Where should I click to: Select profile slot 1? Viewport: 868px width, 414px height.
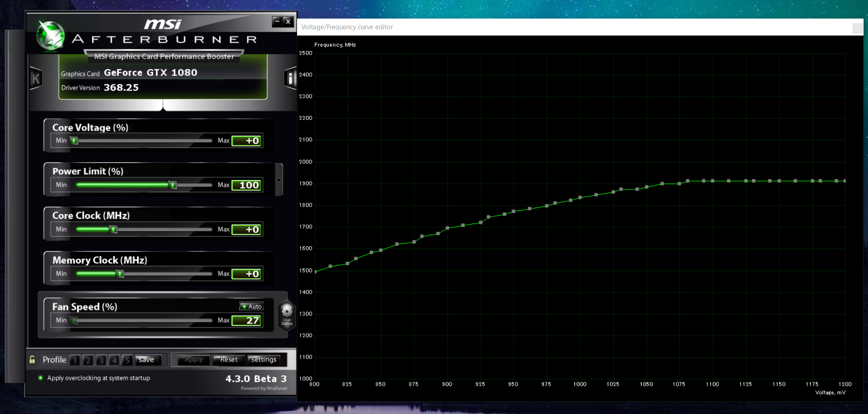click(75, 360)
